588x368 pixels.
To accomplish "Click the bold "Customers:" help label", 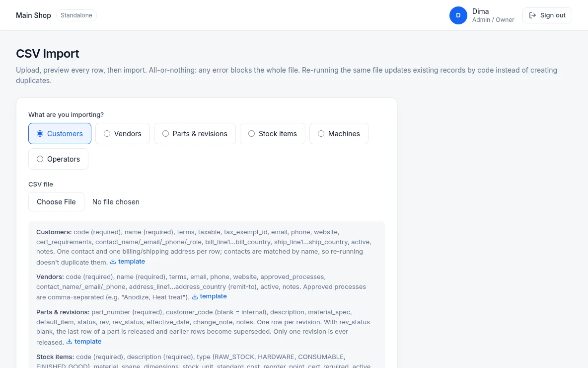I will point(54,232).
